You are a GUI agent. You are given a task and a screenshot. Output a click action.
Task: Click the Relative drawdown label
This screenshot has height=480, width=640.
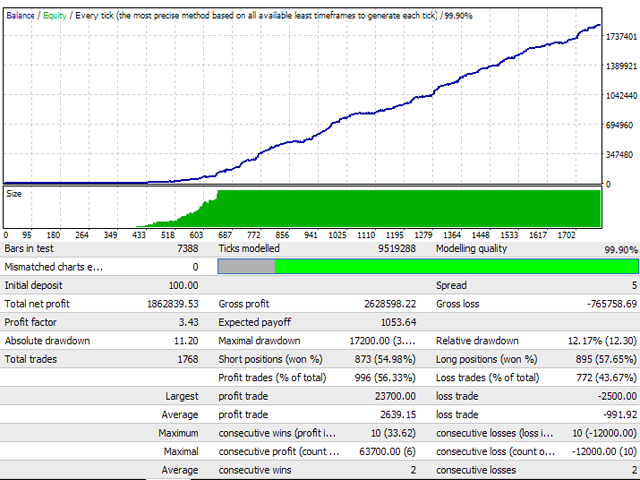click(x=477, y=341)
